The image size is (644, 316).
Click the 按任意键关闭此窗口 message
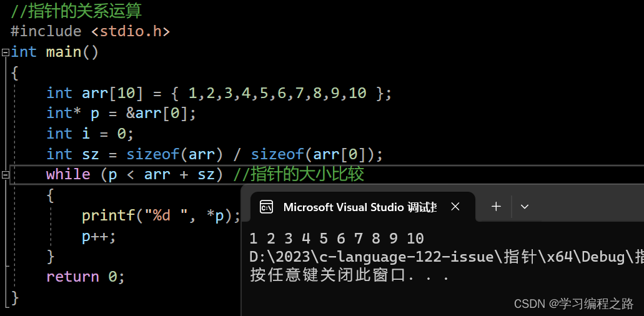coord(350,275)
